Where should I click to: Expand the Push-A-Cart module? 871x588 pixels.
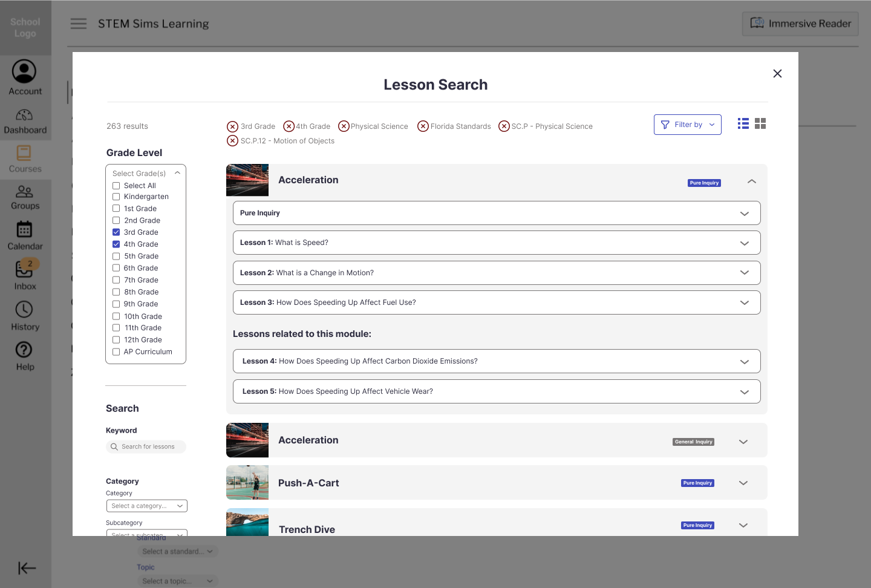tap(743, 483)
